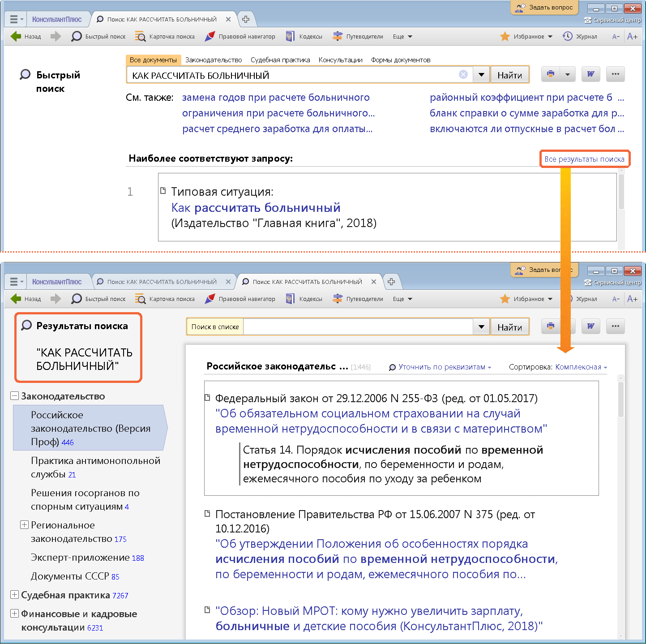Export to Word in bottom window
Screen dimensions: 646x644
pyautogui.click(x=590, y=326)
